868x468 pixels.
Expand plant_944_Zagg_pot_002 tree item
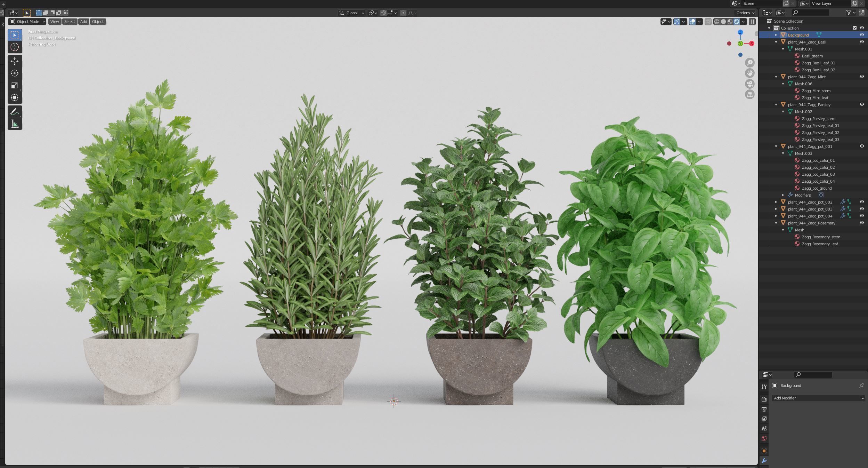[776, 202]
